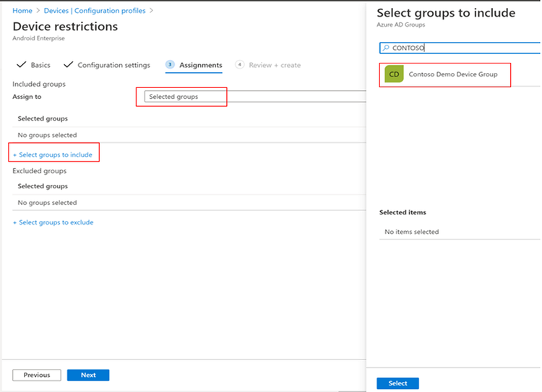
Task: Click the Home breadcrumb link
Action: (22, 11)
